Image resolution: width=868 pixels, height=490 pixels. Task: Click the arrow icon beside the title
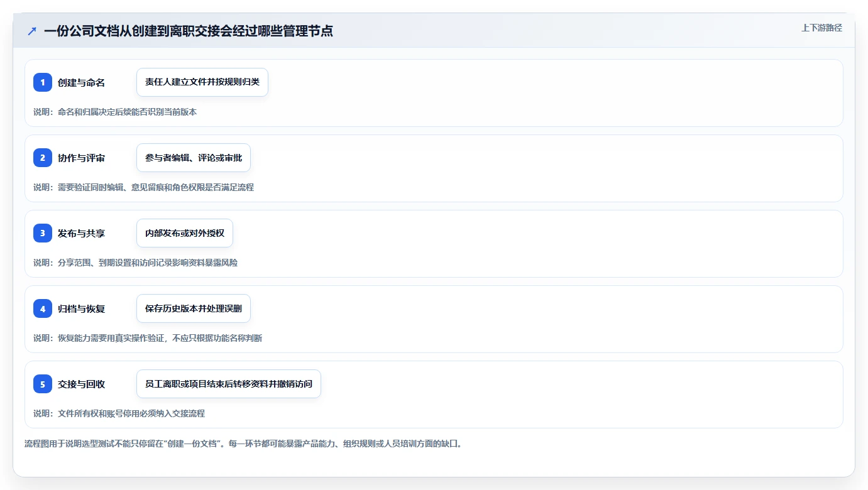[x=31, y=31]
